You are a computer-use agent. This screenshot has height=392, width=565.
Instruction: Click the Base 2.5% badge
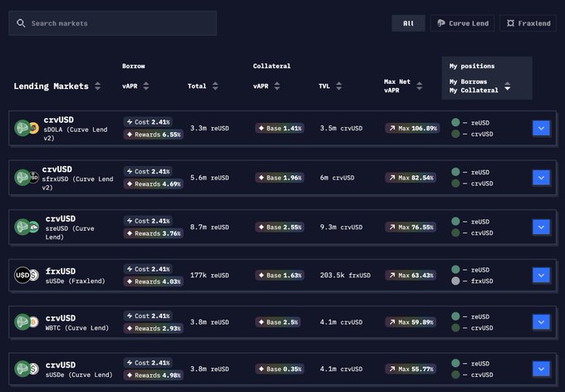[278, 322]
